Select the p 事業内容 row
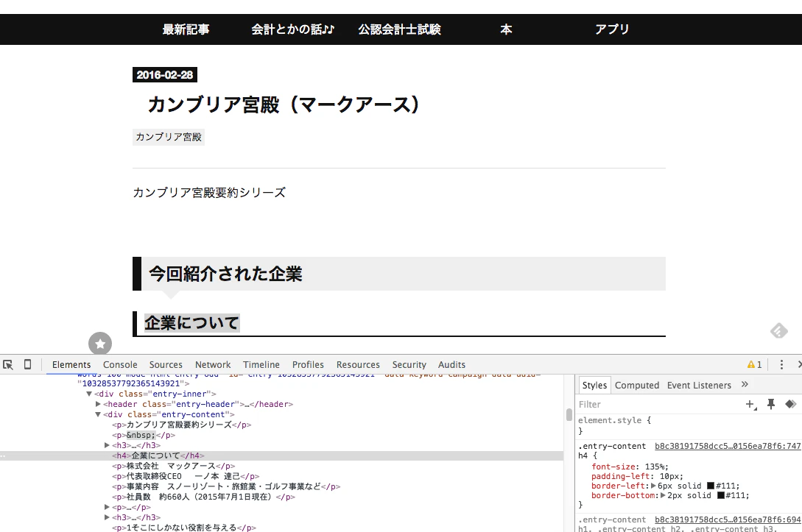Image resolution: width=802 pixels, height=532 pixels. pos(226,486)
